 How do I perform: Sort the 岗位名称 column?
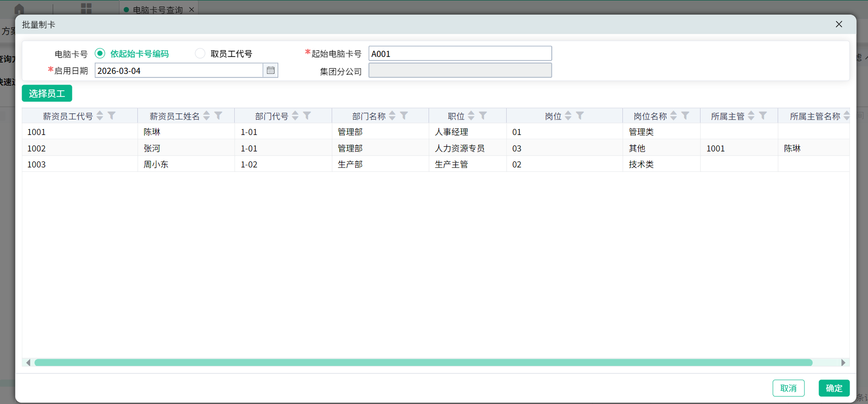pos(673,116)
